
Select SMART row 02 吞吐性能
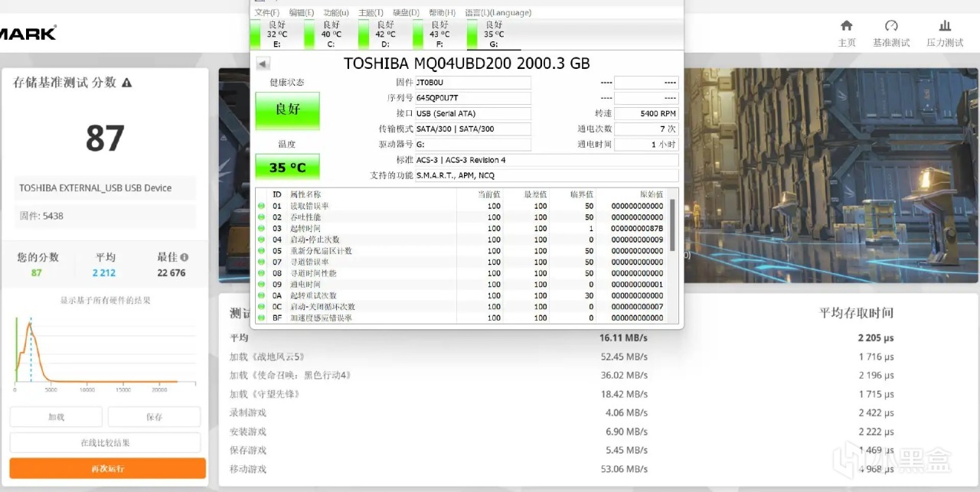(x=462, y=217)
